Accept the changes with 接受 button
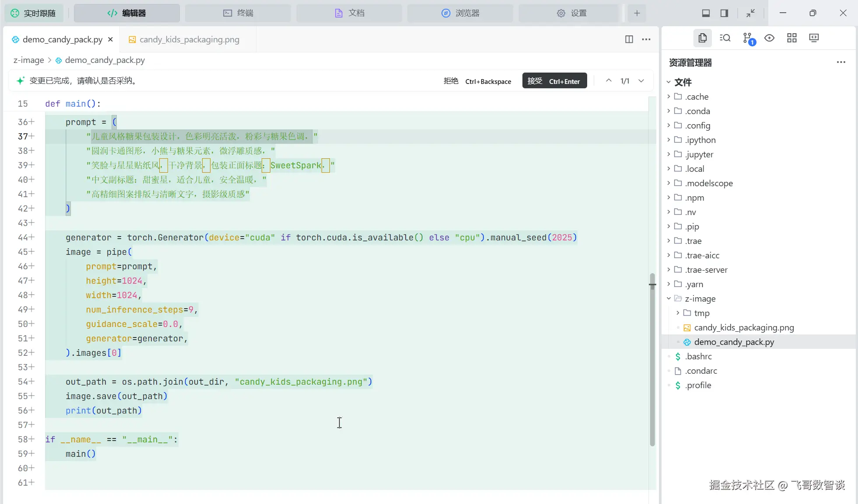This screenshot has width=858, height=504. click(554, 81)
